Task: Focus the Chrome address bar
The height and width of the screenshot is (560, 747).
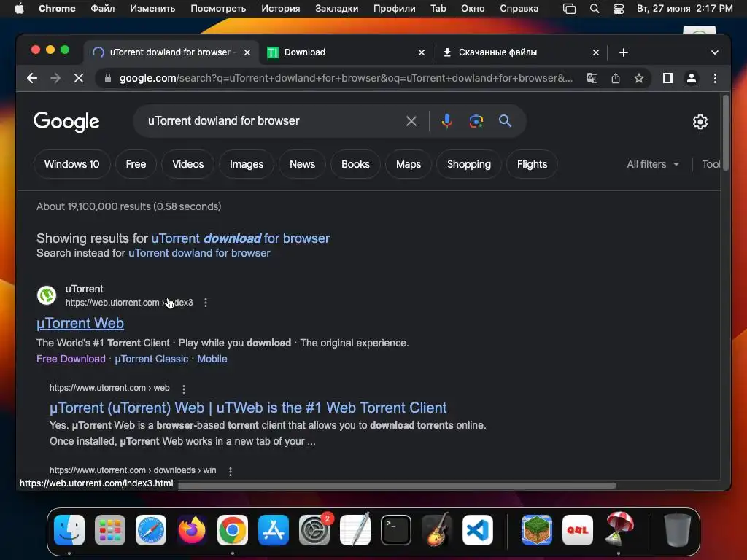Action: click(346, 78)
